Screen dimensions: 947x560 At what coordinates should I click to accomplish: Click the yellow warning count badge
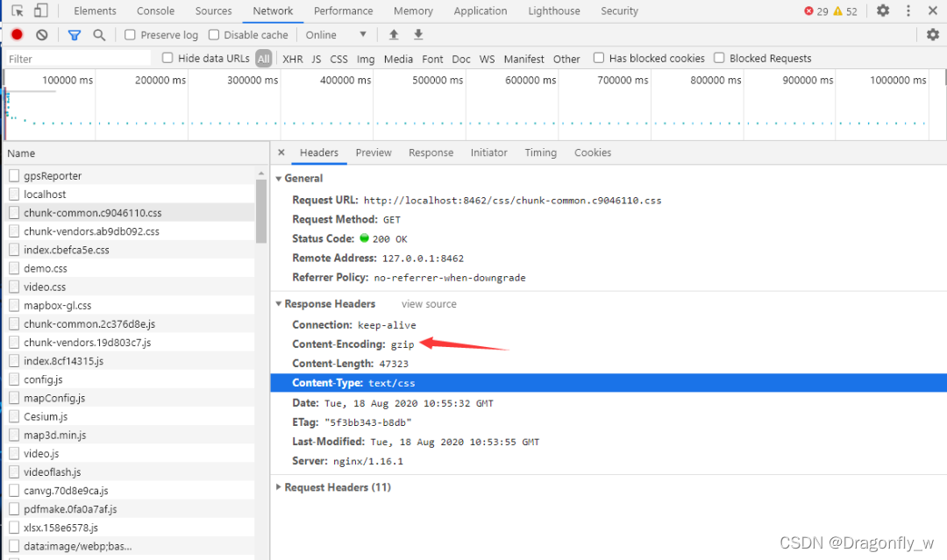tap(845, 11)
